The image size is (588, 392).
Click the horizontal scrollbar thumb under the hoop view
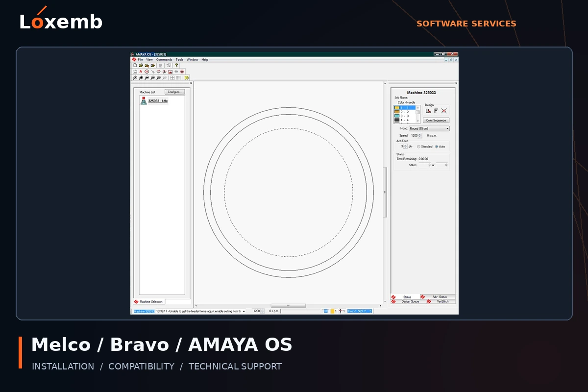(x=288, y=306)
